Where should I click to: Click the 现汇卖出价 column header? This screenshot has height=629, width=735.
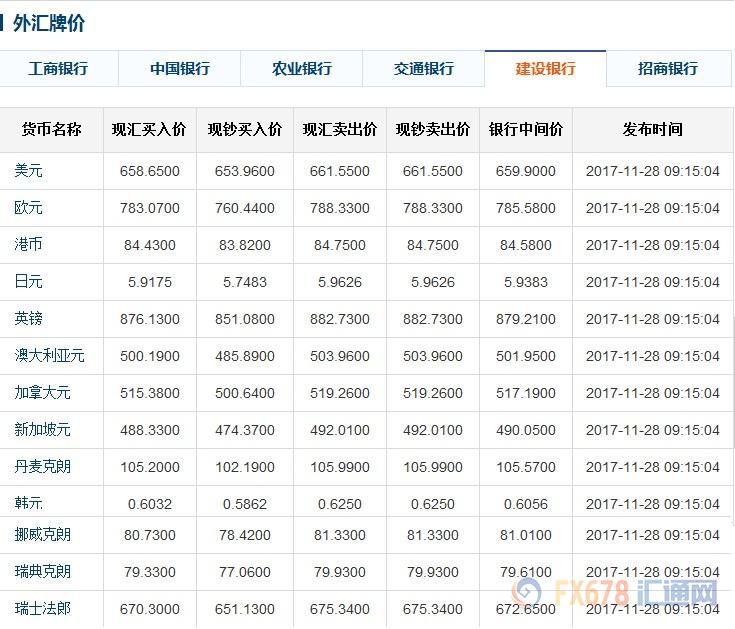(339, 129)
